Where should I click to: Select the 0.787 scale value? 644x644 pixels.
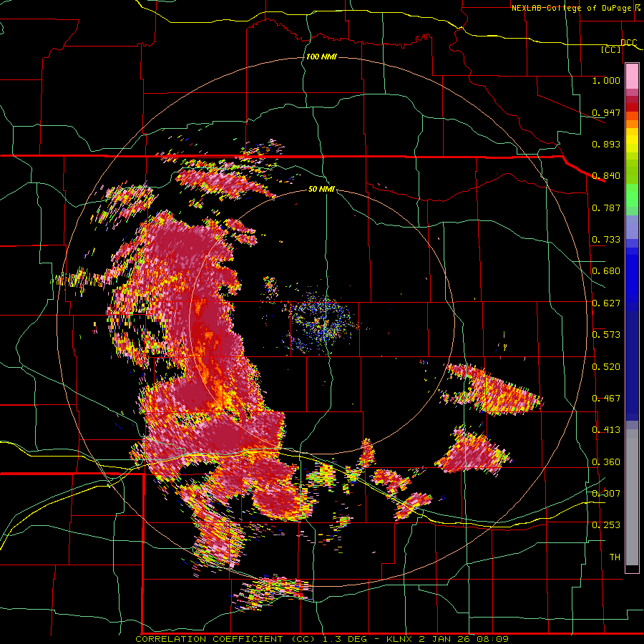click(606, 208)
